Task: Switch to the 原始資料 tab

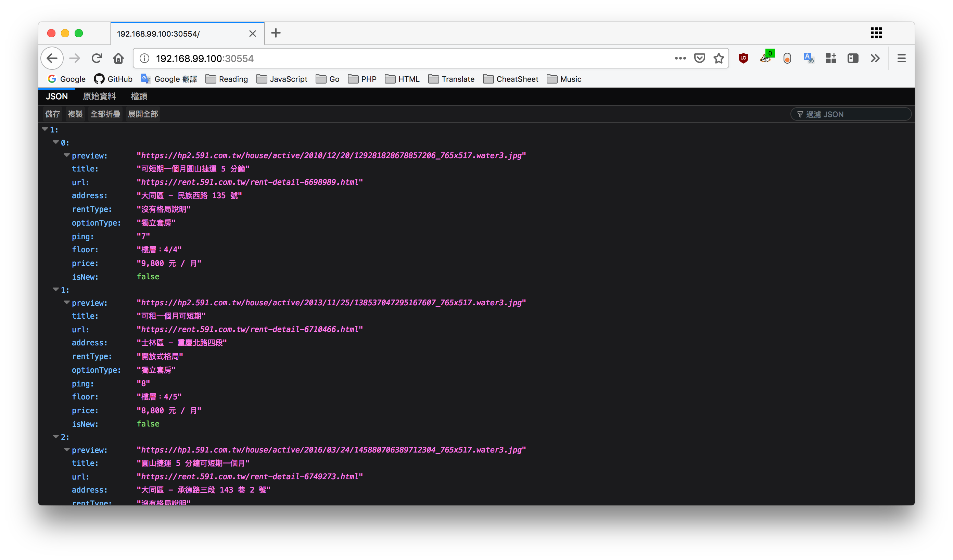Action: (99, 97)
